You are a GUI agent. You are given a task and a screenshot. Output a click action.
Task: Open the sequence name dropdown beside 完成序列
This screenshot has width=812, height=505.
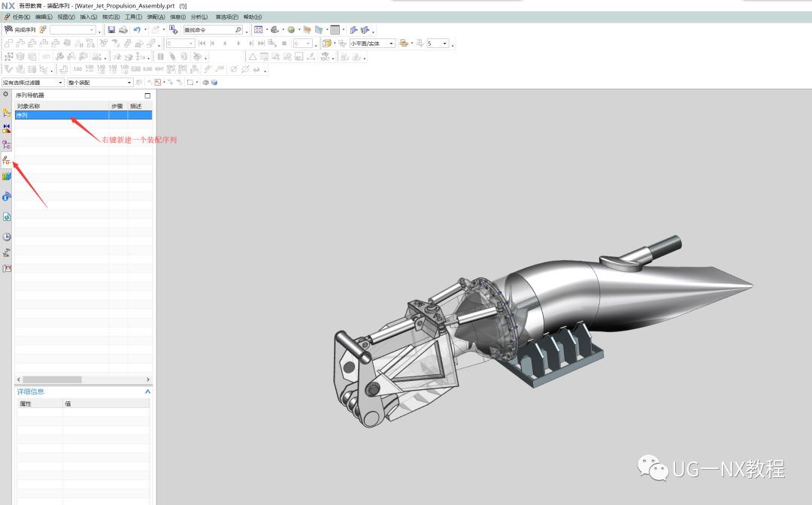point(73,30)
